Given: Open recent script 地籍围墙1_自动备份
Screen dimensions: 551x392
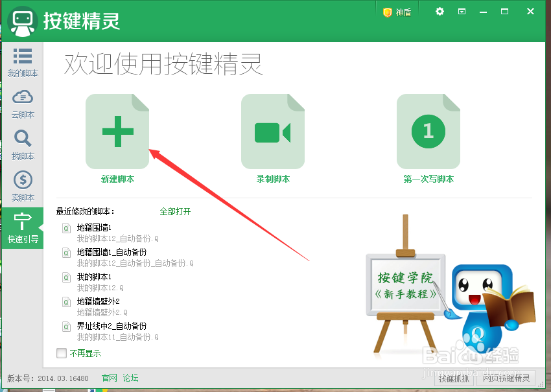Looking at the screenshot, I should coord(111,252).
